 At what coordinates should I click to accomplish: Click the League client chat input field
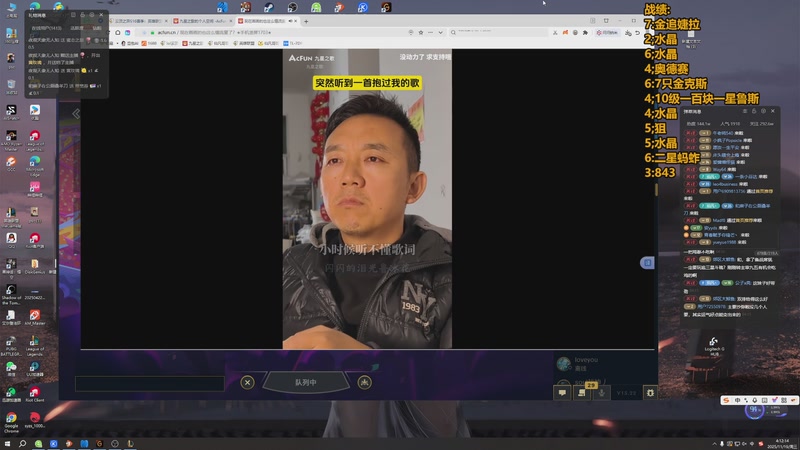coord(150,383)
